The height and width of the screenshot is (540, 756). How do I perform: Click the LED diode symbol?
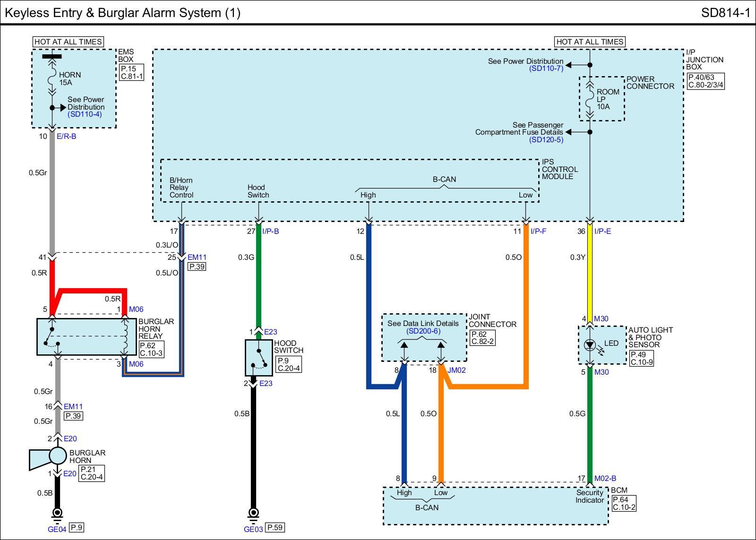click(589, 344)
